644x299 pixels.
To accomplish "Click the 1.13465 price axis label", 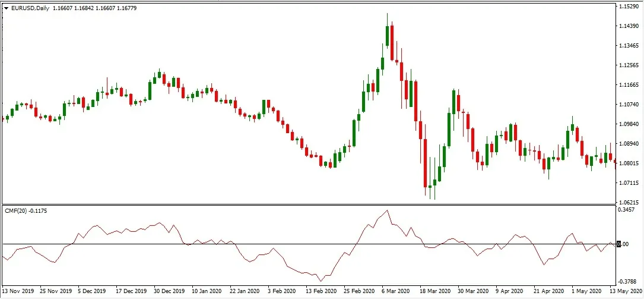I will (x=629, y=46).
